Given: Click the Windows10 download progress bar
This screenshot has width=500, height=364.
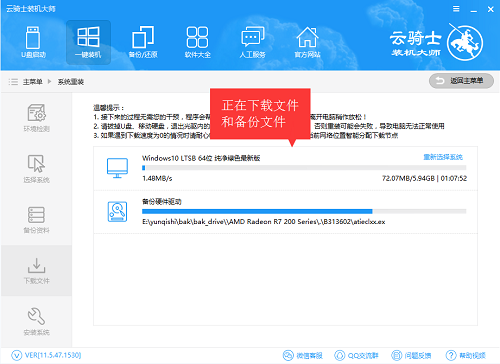Looking at the screenshot, I should click(304, 168).
